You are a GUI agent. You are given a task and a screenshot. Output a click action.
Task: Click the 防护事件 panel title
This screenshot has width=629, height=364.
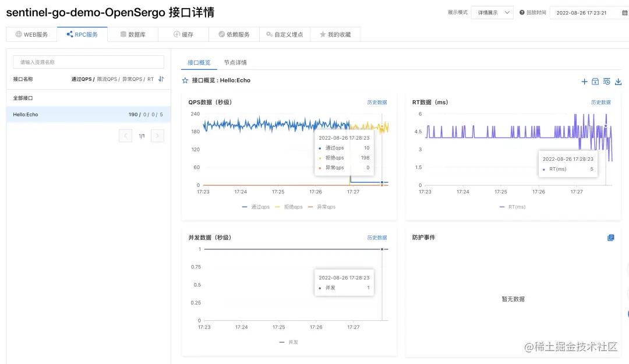423,238
